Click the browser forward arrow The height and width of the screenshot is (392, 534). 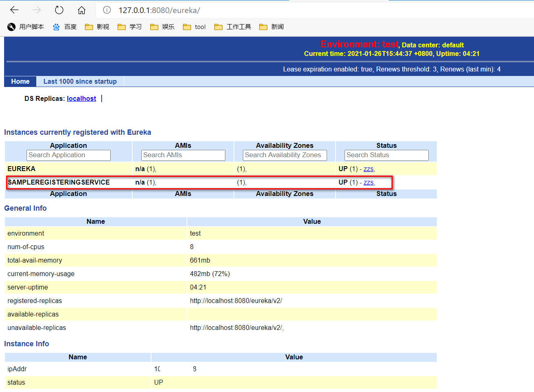coord(37,10)
